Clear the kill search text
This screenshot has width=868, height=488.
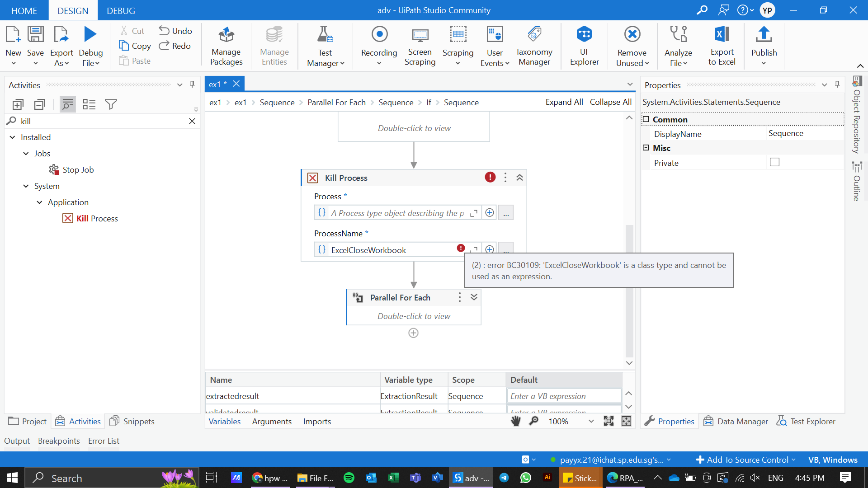pos(192,121)
